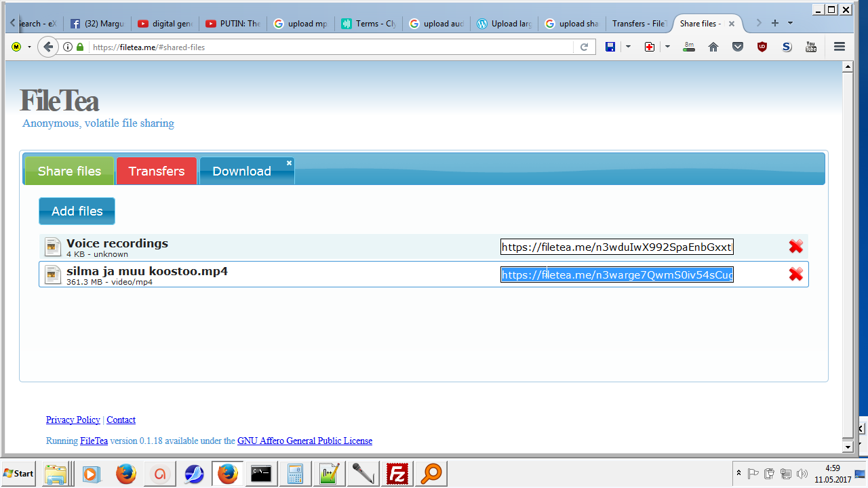Click the silma ja muu koostoo.mp4 file icon
The width and height of the screenshot is (868, 488).
point(53,274)
